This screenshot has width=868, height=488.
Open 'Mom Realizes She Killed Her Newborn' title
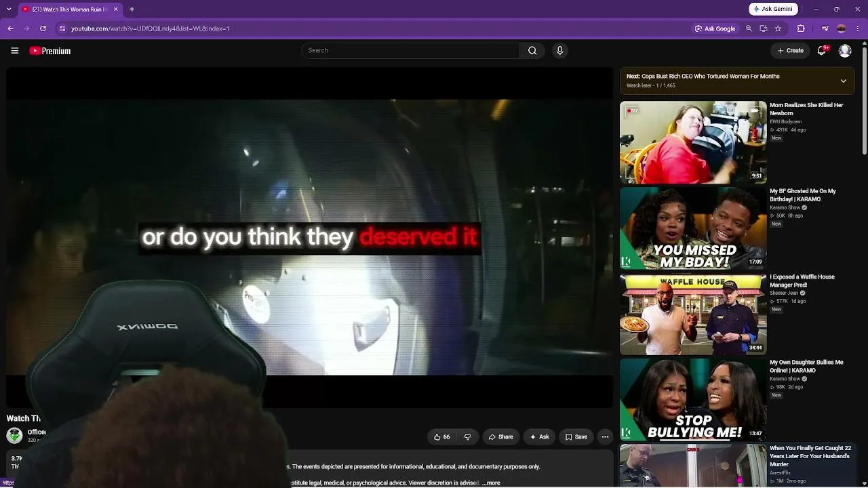(806, 109)
